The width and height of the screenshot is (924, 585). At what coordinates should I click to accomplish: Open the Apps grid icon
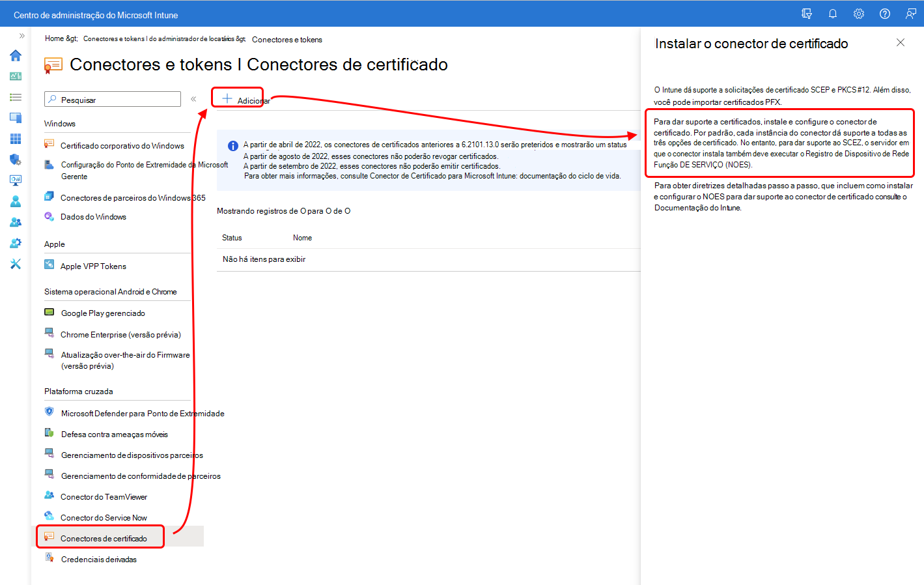coord(16,139)
